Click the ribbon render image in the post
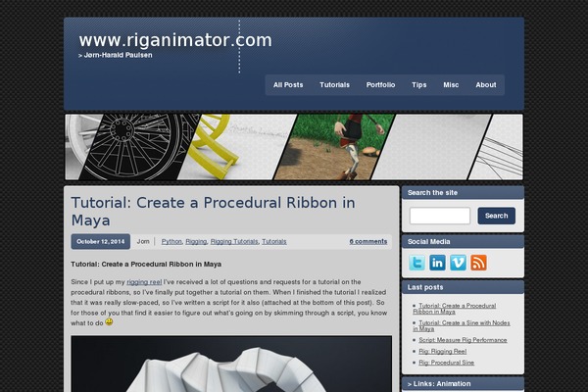 point(231,364)
